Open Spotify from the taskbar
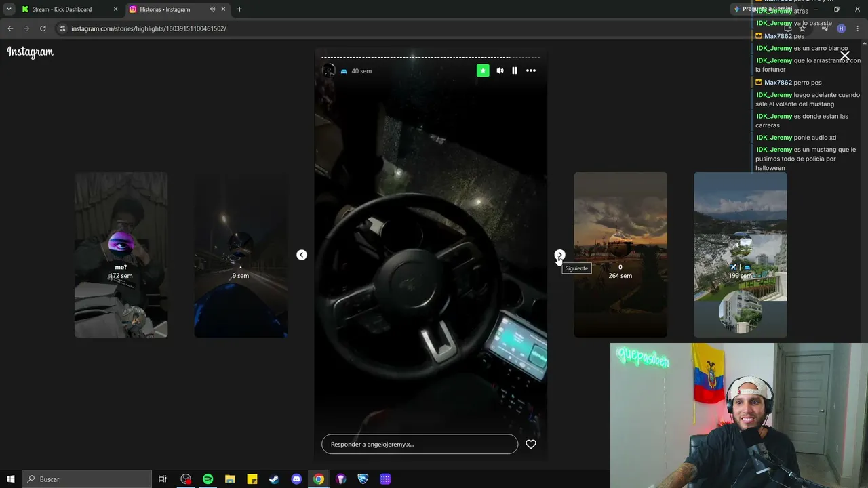 pyautogui.click(x=208, y=479)
